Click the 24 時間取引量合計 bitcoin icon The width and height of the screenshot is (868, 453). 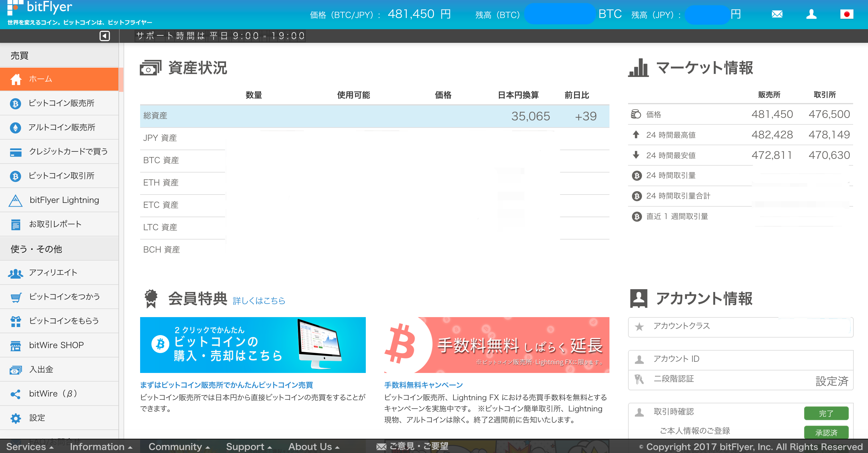click(x=636, y=196)
